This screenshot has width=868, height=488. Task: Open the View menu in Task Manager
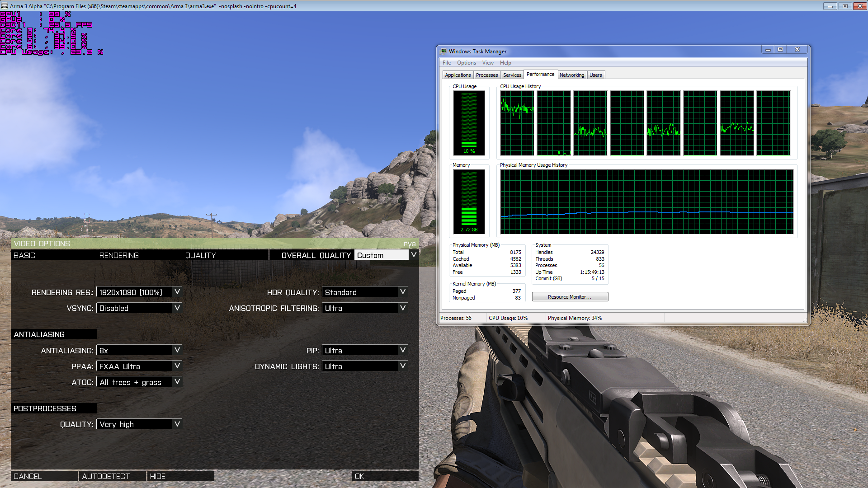coord(488,63)
